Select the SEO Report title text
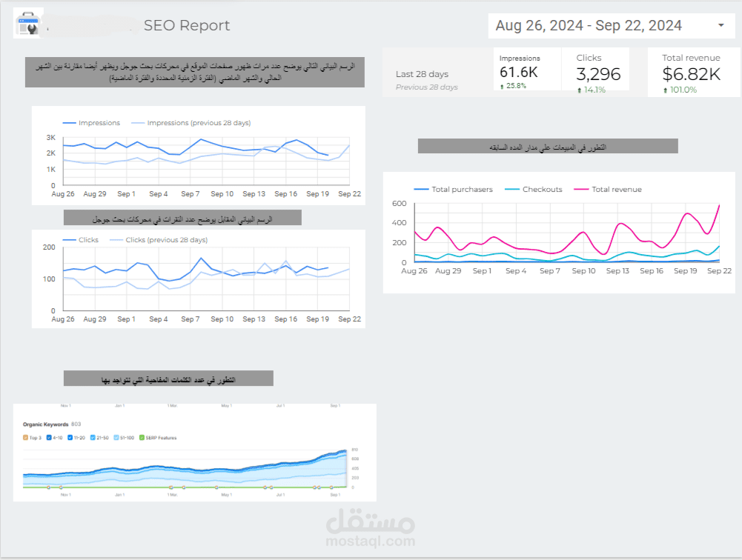742x560 pixels. (187, 25)
